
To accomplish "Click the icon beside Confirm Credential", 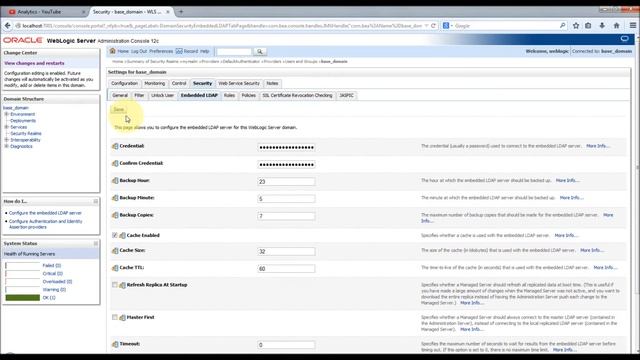I will (115, 163).
